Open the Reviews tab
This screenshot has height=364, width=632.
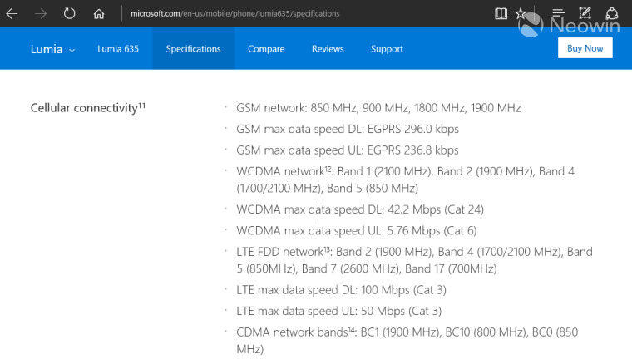click(328, 49)
